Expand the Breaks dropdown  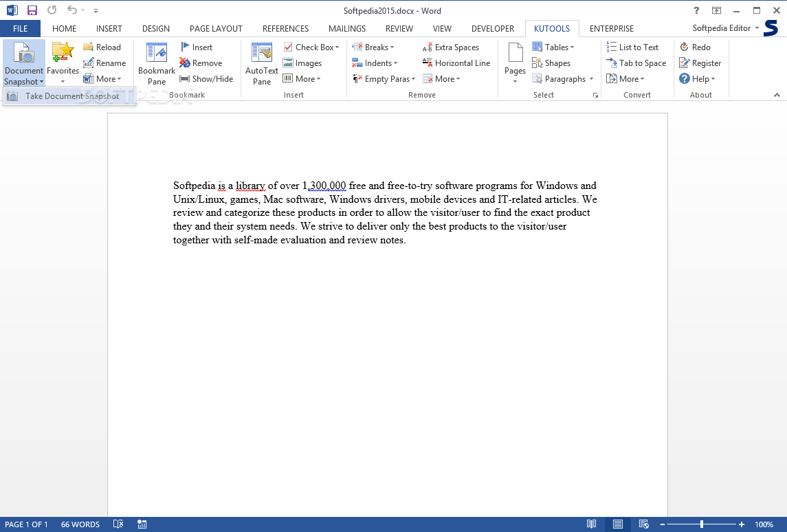click(x=392, y=47)
